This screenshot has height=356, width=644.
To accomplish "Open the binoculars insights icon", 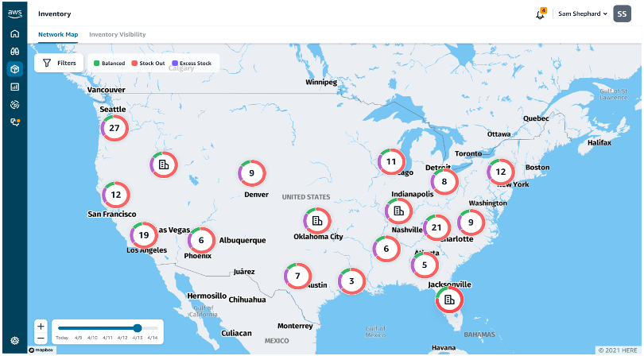I will coord(15,52).
